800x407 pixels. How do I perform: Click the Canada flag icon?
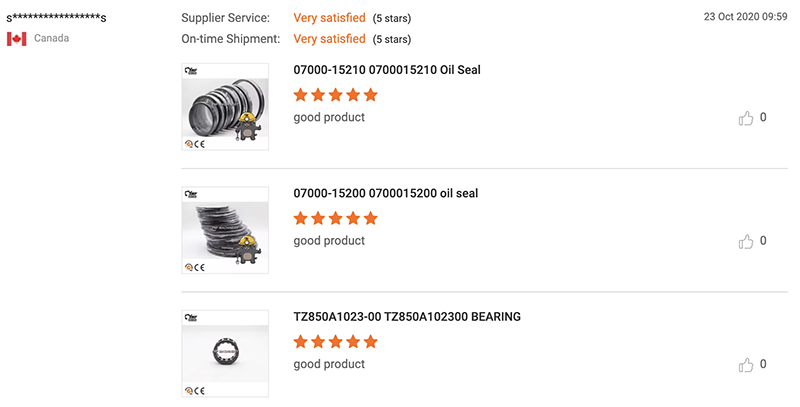17,39
